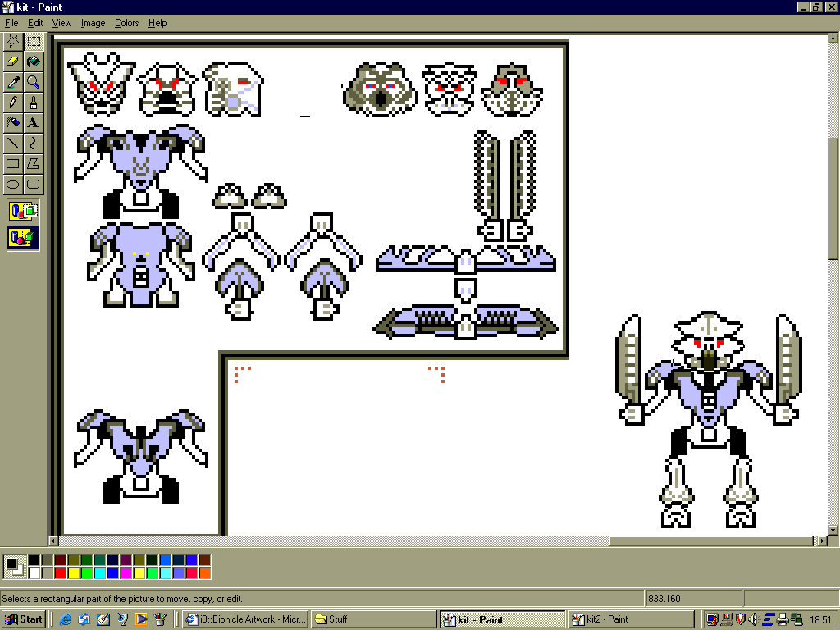Launch Internet Explorer from Quick Launch
840x630 pixels.
65,619
